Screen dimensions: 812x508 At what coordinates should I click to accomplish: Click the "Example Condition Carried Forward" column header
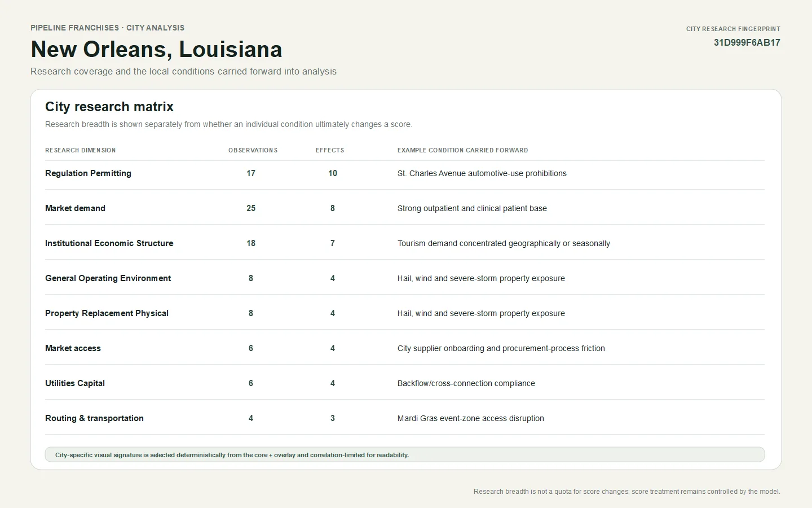click(x=463, y=150)
